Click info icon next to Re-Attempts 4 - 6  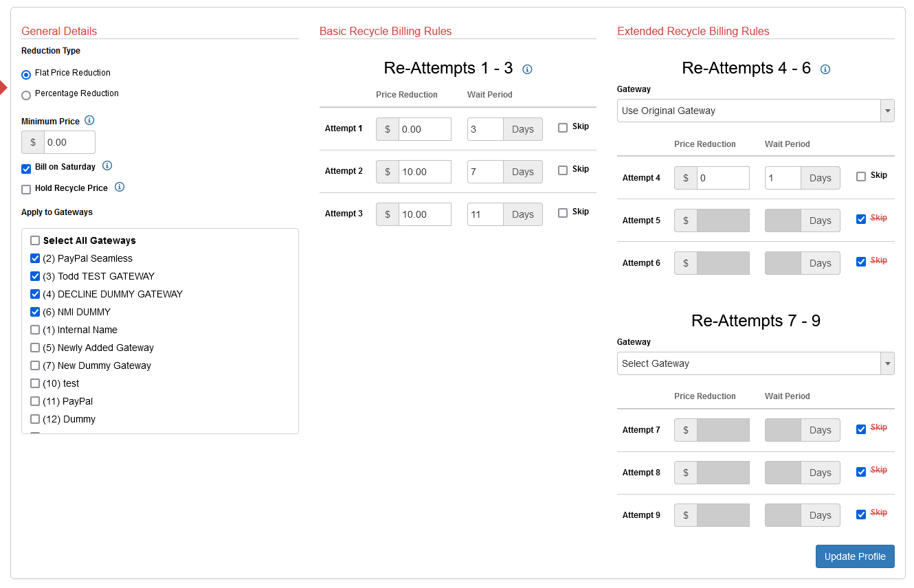tap(825, 69)
